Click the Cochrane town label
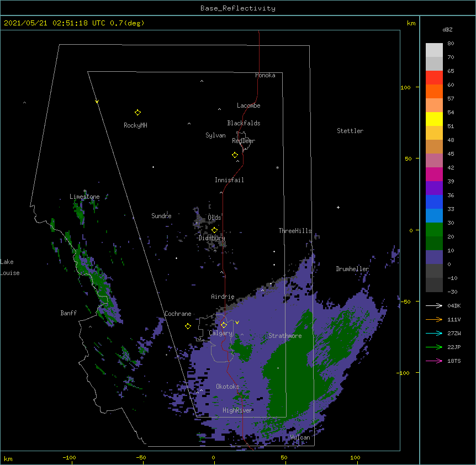Image resolution: width=476 pixels, height=465 pixels. coord(178,314)
